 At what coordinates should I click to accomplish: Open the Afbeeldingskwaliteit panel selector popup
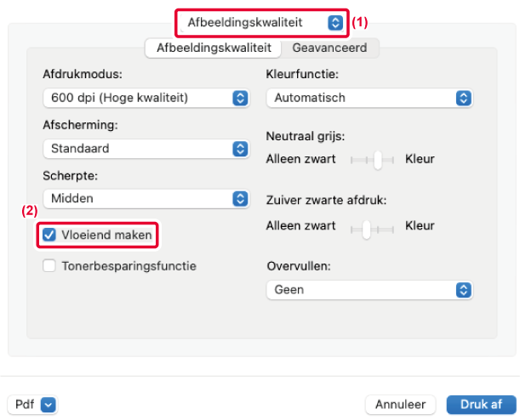click(x=263, y=22)
